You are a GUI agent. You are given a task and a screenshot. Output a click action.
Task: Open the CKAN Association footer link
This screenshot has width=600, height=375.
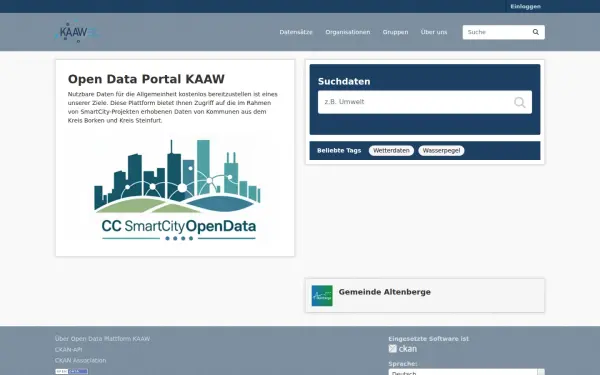click(80, 360)
